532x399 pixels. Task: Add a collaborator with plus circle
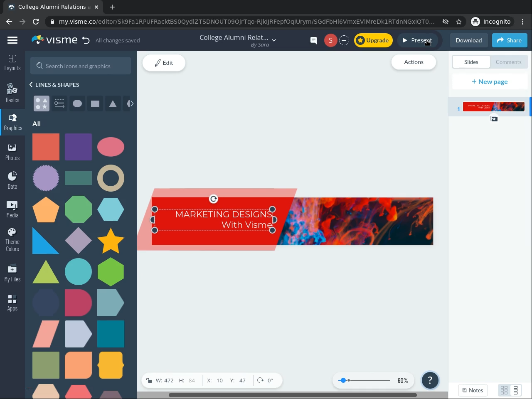344,40
